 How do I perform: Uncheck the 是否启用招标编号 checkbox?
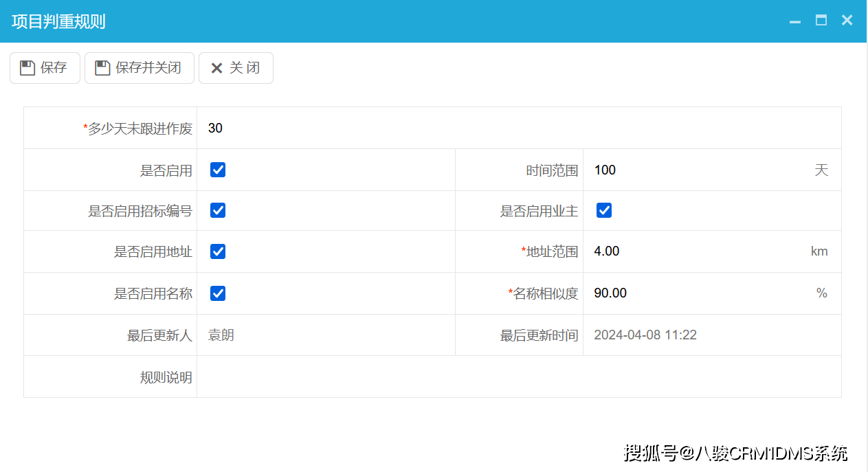218,211
